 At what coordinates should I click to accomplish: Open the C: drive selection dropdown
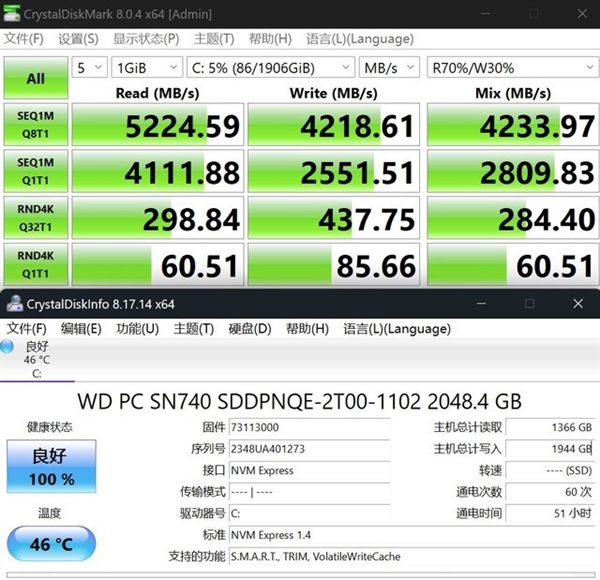[270, 68]
